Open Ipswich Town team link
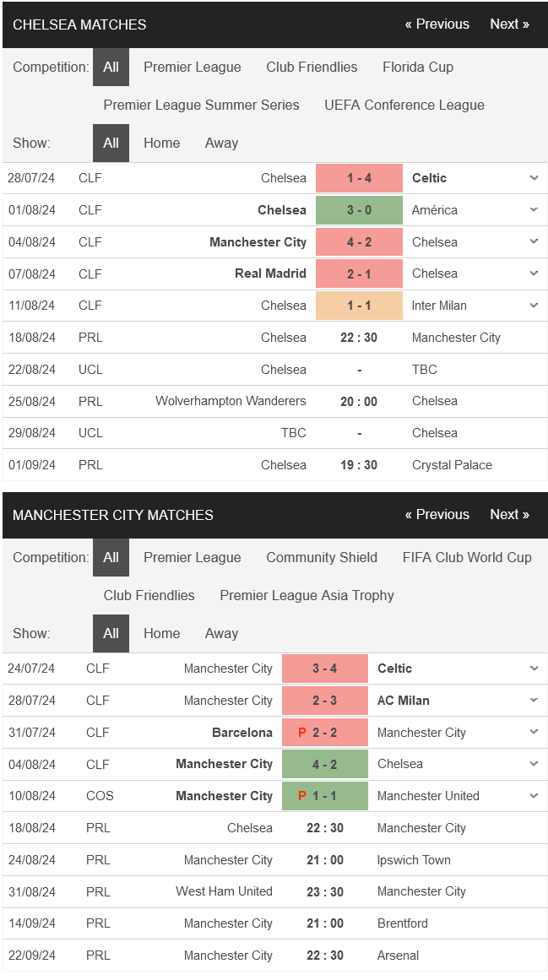Screen dimensions: 548x980 click(414, 860)
